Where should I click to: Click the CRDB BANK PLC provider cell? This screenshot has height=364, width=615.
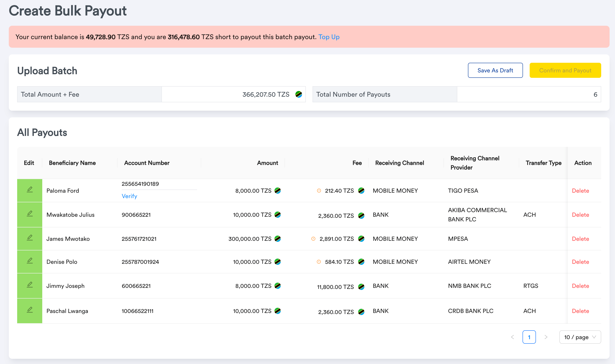[471, 311]
